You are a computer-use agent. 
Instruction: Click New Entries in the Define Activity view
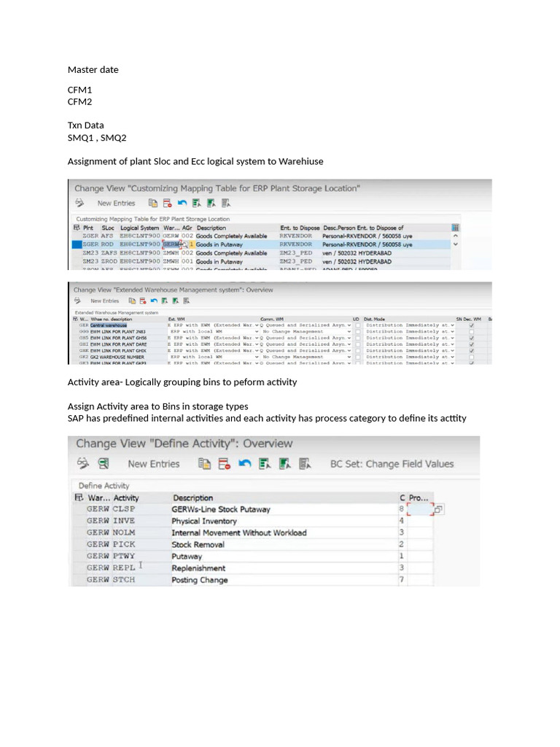153,463
